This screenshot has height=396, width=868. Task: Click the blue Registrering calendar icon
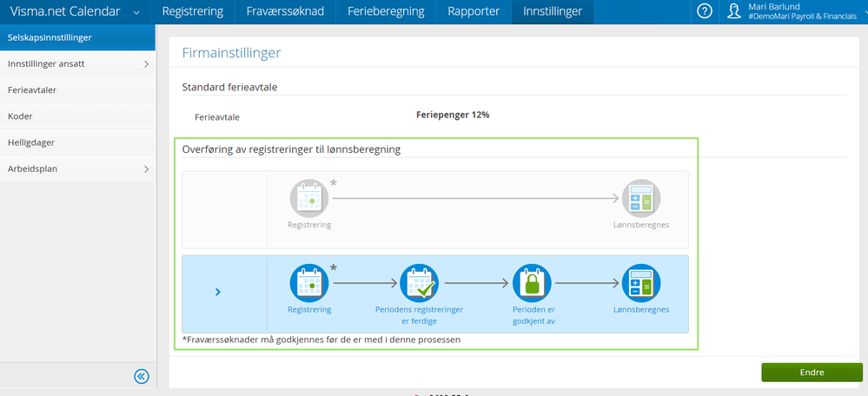(309, 282)
